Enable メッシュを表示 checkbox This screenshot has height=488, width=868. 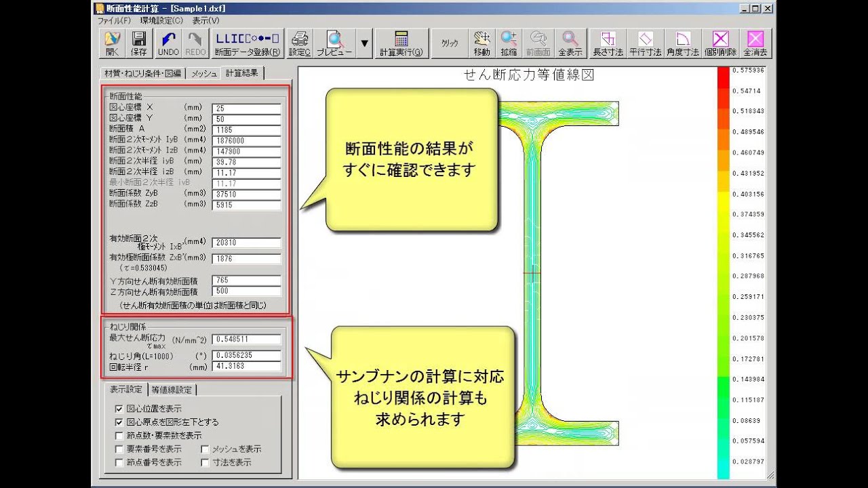205,449
